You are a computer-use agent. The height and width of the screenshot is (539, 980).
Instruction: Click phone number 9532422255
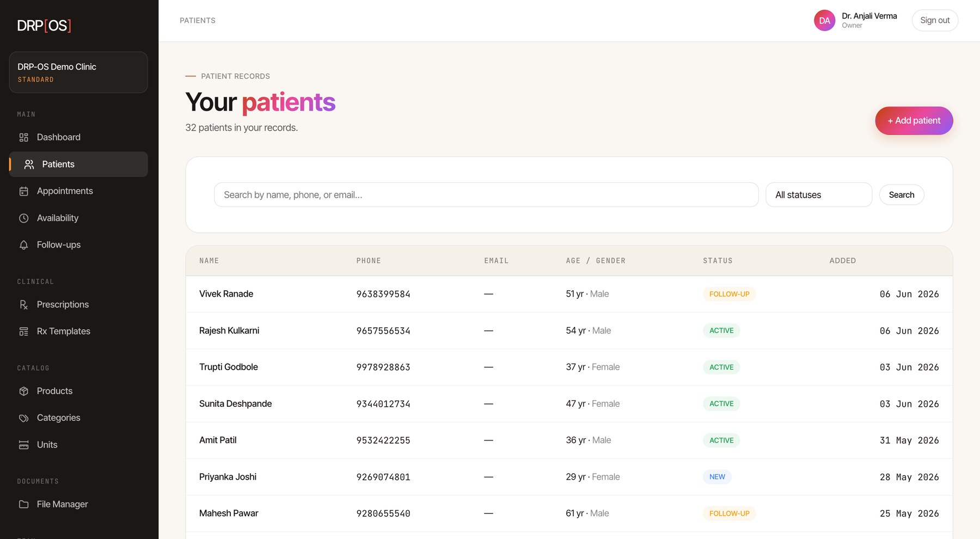pyautogui.click(x=383, y=440)
